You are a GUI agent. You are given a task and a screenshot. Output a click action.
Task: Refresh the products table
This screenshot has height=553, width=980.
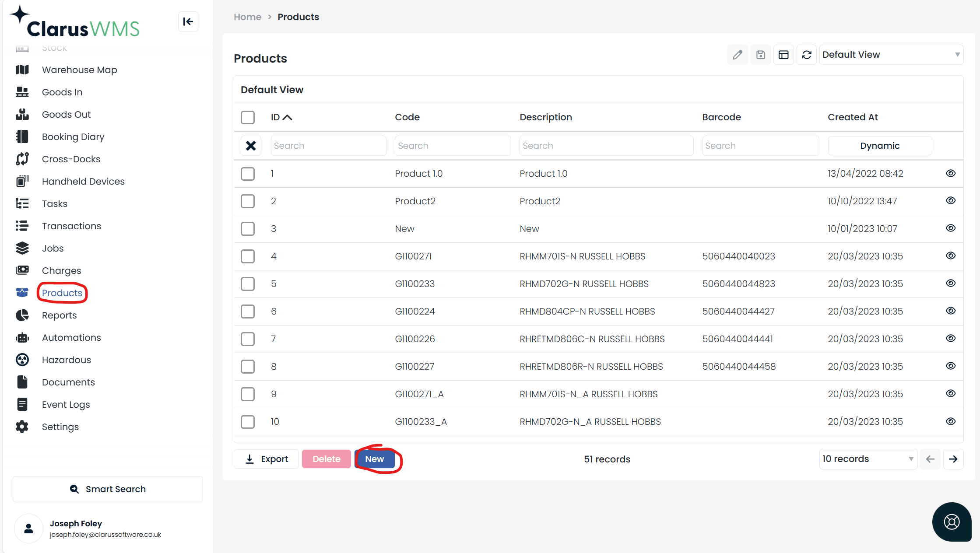[807, 55]
